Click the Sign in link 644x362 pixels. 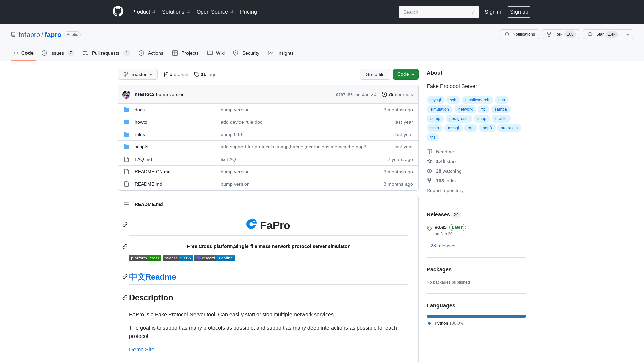(493, 12)
